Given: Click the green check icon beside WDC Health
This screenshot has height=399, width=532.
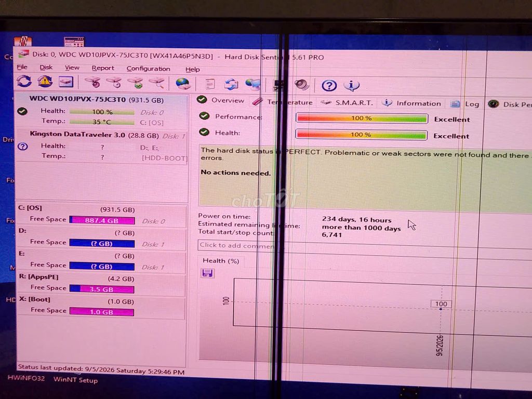Looking at the screenshot, I should coord(22,111).
